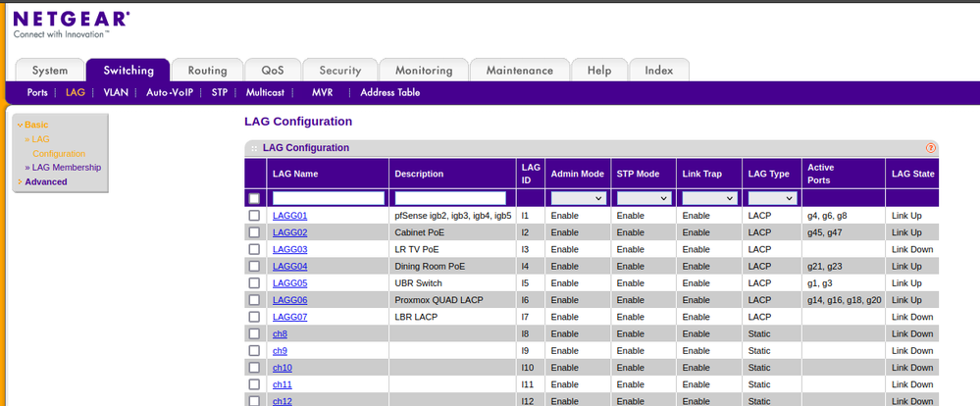Open the LAGG06 link
Image resolution: width=980 pixels, height=406 pixels.
[290, 300]
